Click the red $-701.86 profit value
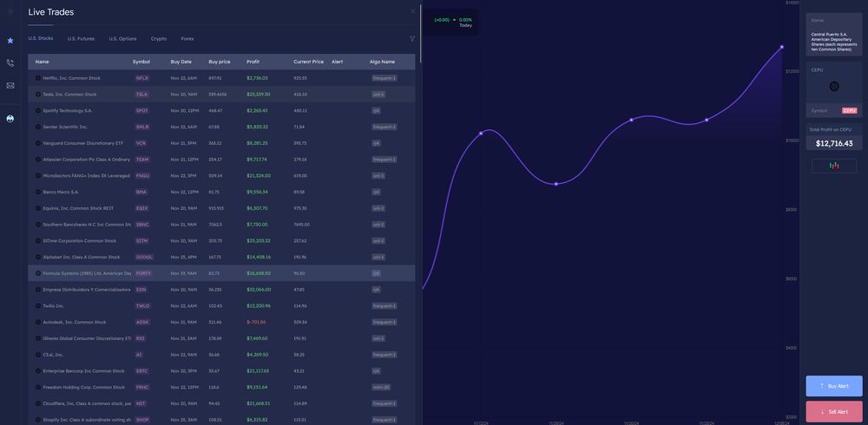 click(256, 322)
